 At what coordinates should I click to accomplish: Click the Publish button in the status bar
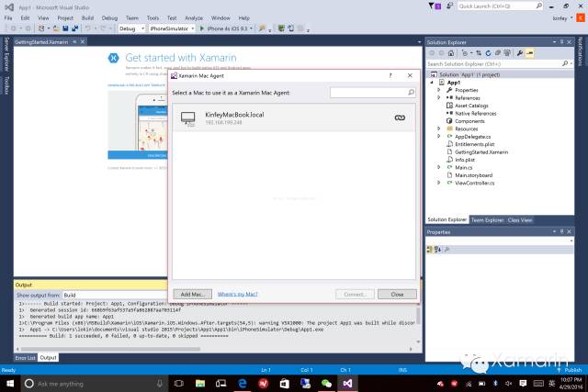(x=570, y=370)
